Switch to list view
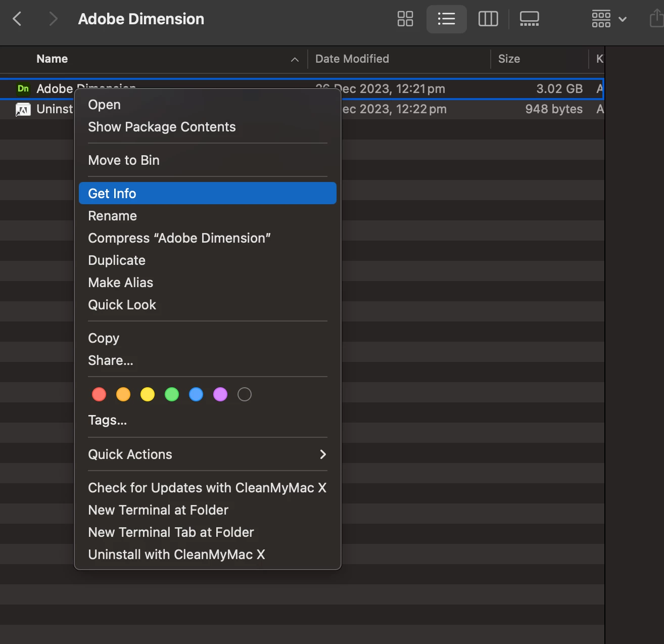The image size is (664, 644). click(447, 19)
